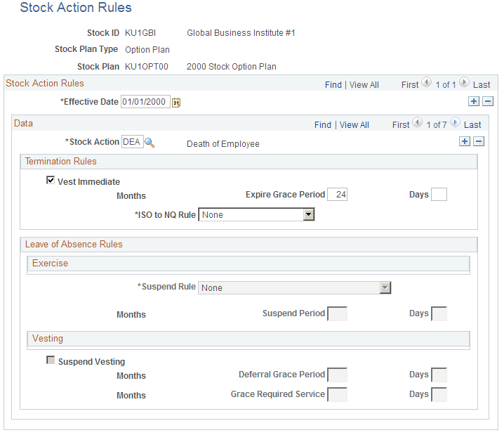504x435 pixels.
Task: Click the Death of Employee description
Action: tap(223, 144)
